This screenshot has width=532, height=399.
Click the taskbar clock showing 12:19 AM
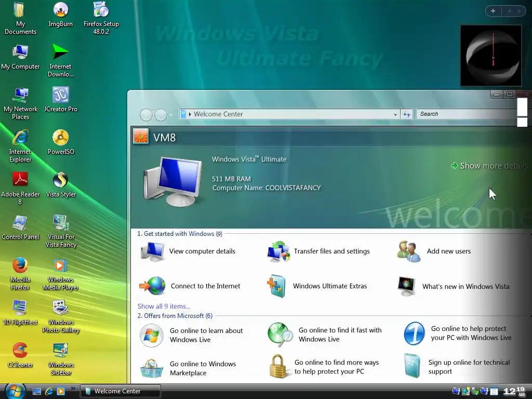[x=514, y=391]
